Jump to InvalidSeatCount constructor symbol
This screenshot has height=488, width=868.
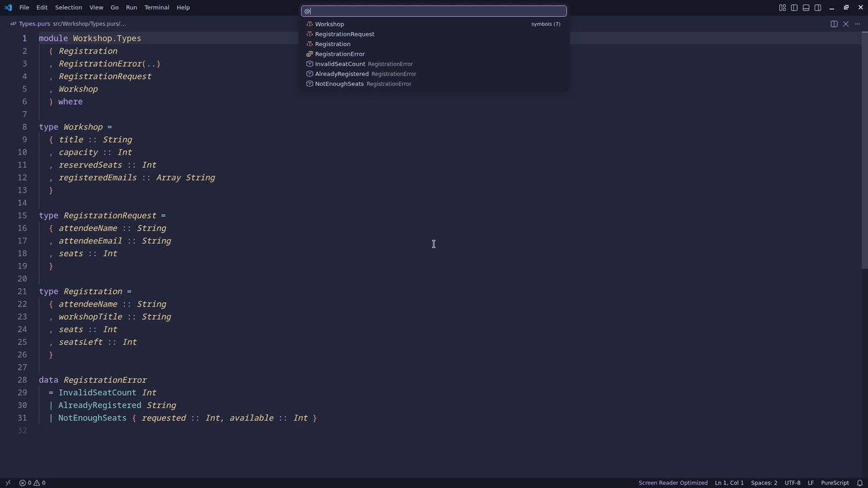point(434,64)
